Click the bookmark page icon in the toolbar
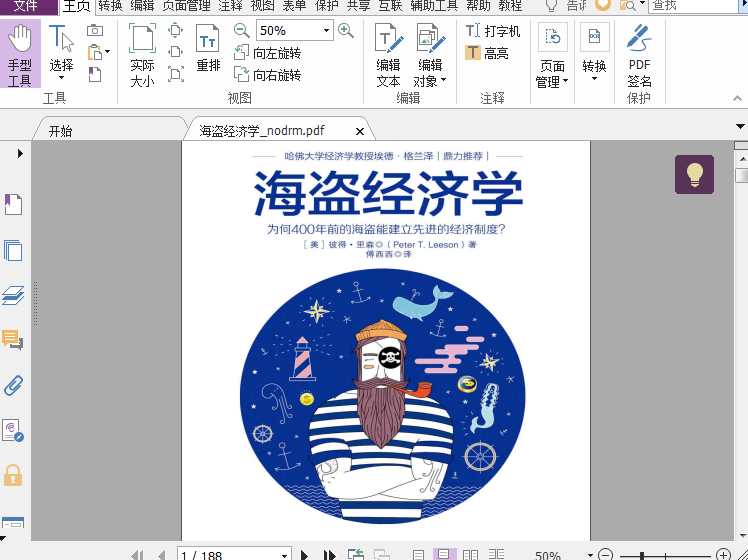The width and height of the screenshot is (748, 560). click(x=94, y=74)
